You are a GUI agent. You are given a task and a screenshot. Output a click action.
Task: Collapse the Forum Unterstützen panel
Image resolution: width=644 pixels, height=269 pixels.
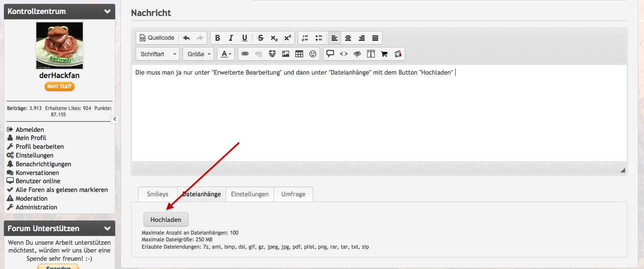[x=107, y=228]
